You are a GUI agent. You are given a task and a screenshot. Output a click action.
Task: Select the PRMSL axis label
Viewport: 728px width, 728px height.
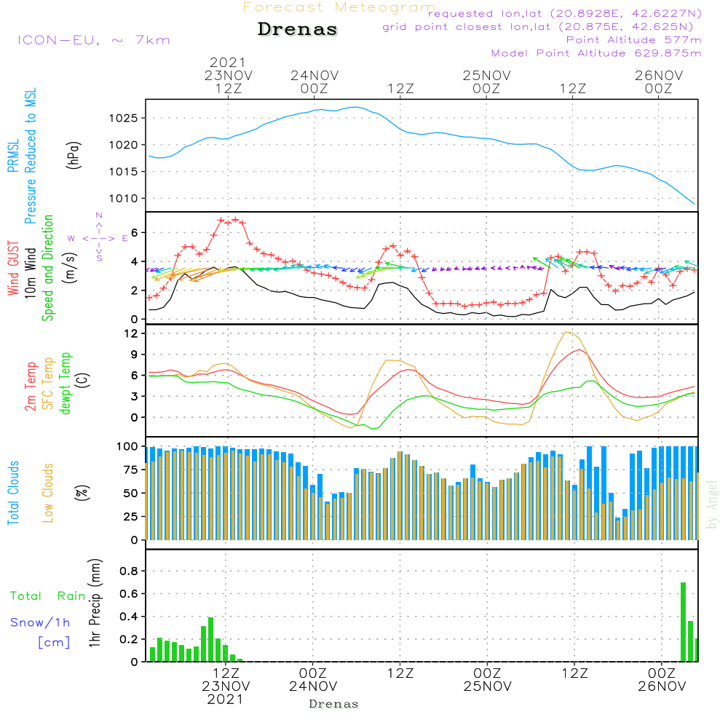click(13, 156)
